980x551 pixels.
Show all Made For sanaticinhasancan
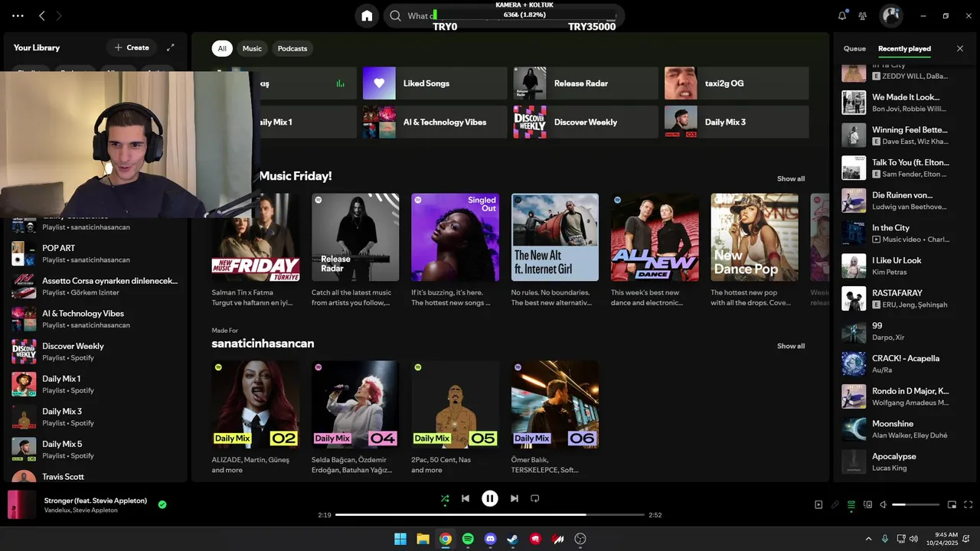point(791,346)
